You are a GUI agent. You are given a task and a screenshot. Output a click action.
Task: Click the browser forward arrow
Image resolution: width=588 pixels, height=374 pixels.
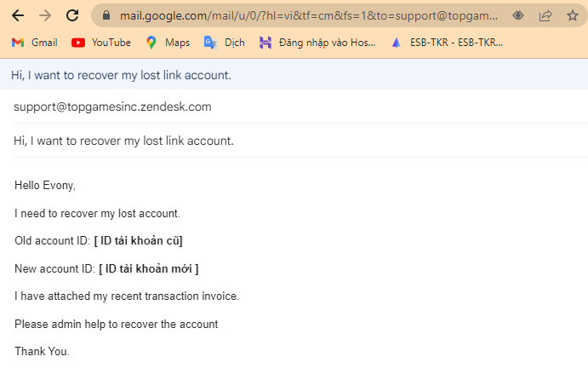[45, 15]
